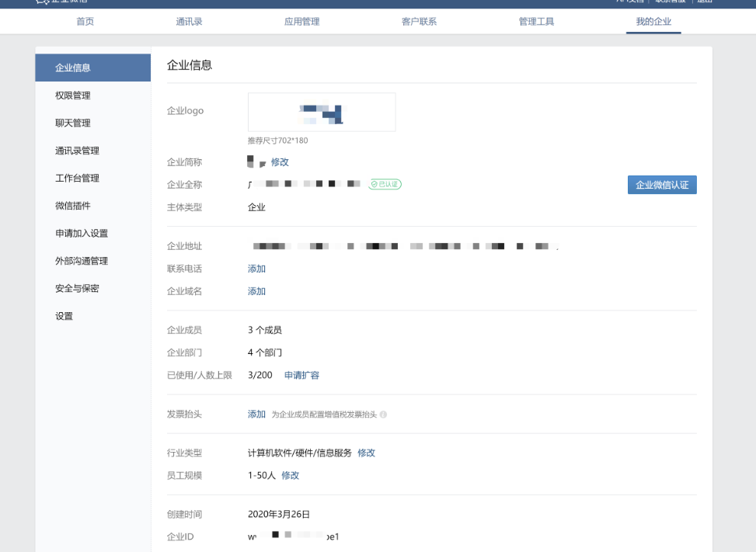The image size is (756, 552).
Task: Click the 企业微信认证 button
Action: click(x=662, y=185)
